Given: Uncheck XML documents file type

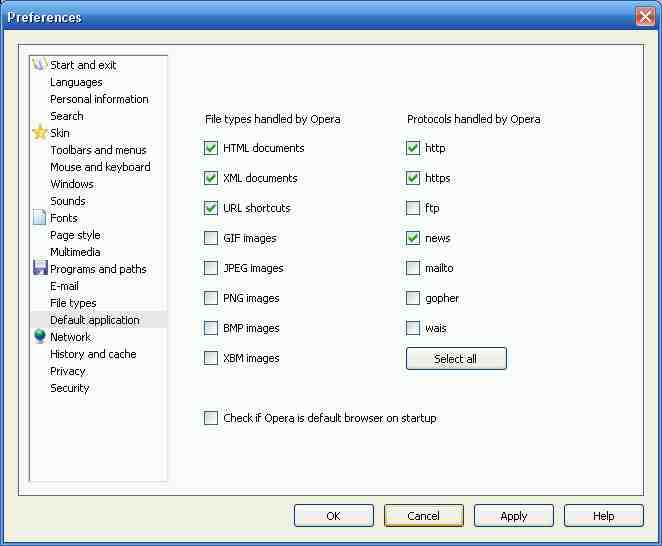Looking at the screenshot, I should tap(211, 178).
